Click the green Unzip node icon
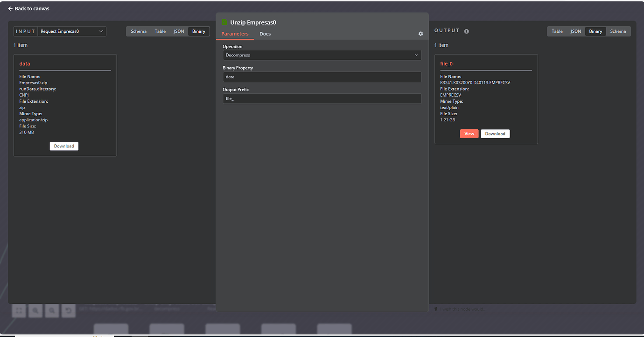Image resolution: width=644 pixels, height=337 pixels. click(224, 22)
